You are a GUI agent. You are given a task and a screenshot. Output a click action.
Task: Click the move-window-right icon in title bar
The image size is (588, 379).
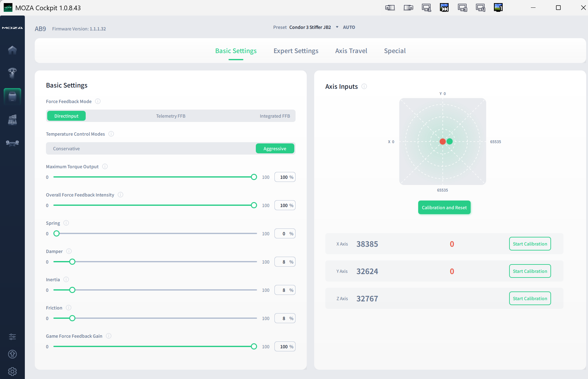[x=408, y=8]
